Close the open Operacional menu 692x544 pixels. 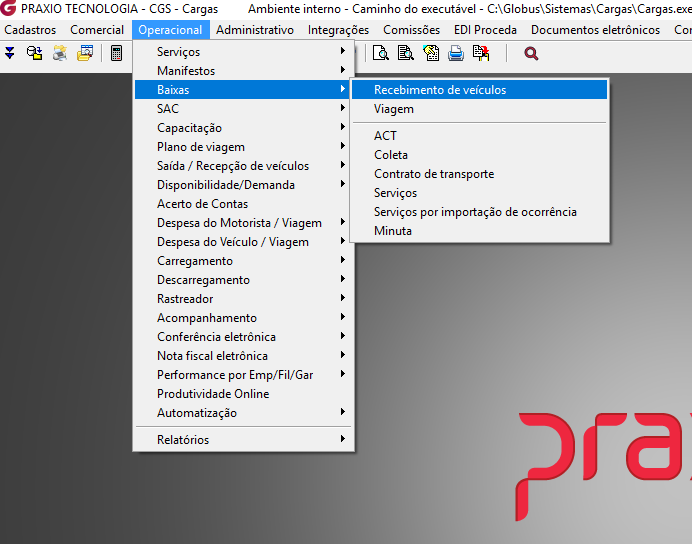(x=170, y=30)
